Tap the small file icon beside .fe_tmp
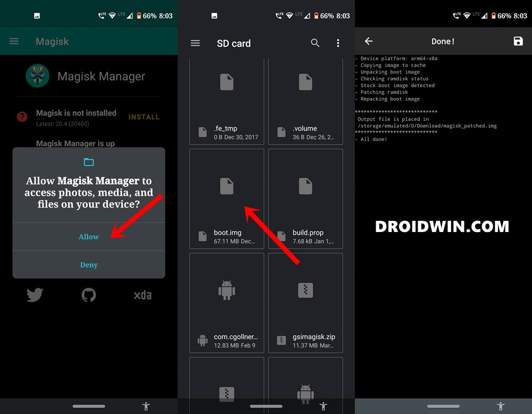This screenshot has height=414, width=532. (203, 132)
